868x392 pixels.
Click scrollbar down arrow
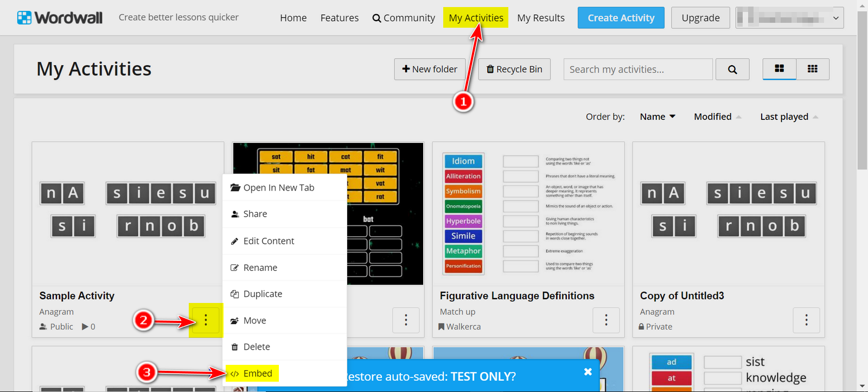862,387
